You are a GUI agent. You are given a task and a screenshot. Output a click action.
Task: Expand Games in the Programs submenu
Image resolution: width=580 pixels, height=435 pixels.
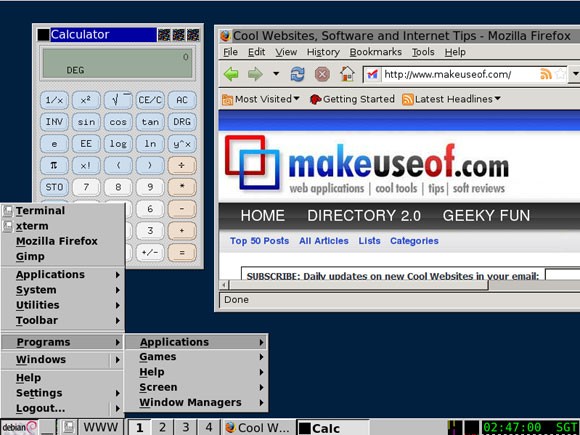(197, 357)
